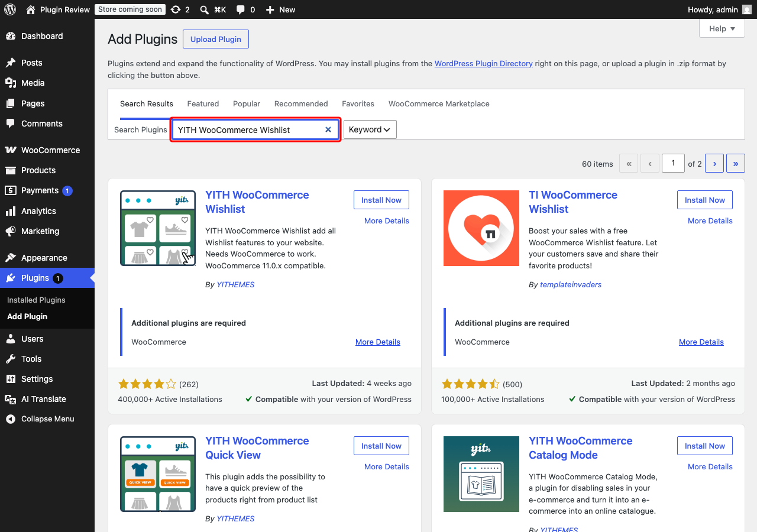The height and width of the screenshot is (532, 757).
Task: Open Comments in the sidebar
Action: [47, 124]
